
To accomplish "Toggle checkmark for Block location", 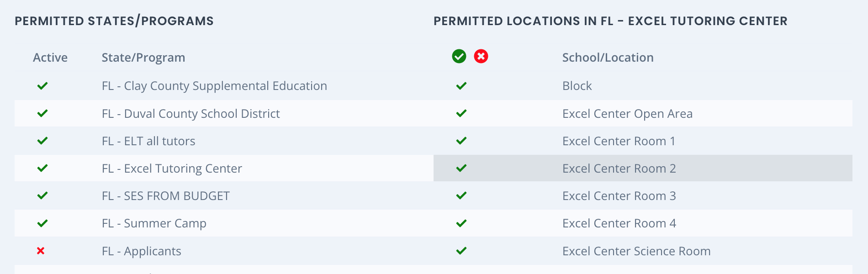I will (x=461, y=86).
